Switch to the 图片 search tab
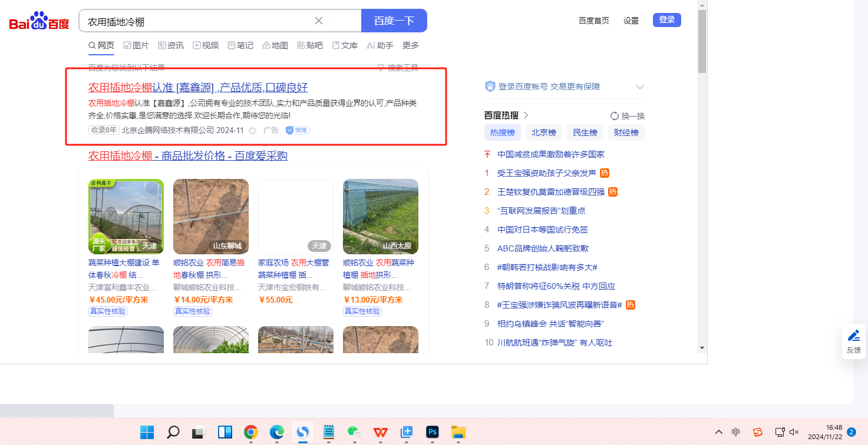Viewport: 868px width, 445px height. tap(136, 45)
